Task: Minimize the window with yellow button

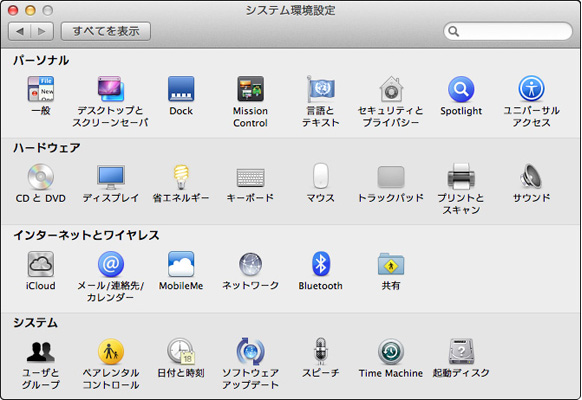Action: (x=30, y=10)
